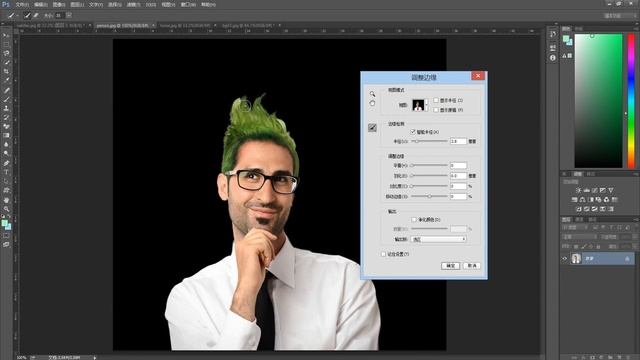The image size is (640, 360).
Task: Enable the 净化颜色 (Decontaminate Colors) checkbox
Action: [x=414, y=220]
